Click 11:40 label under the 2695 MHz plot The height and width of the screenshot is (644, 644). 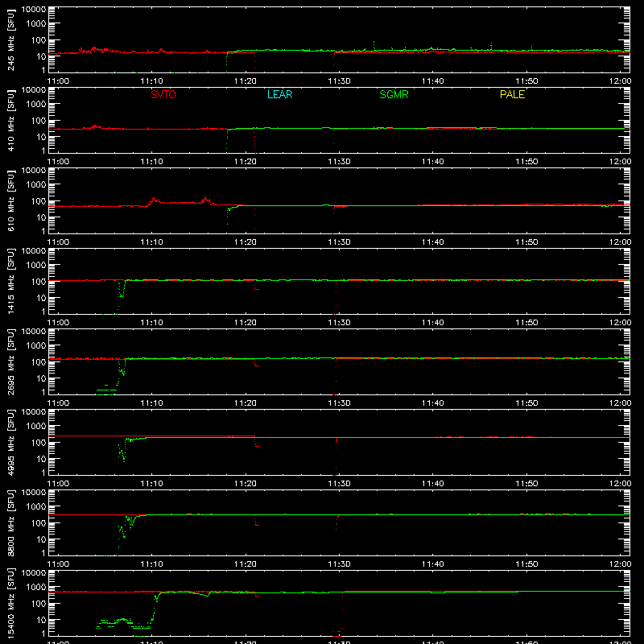[x=433, y=403]
